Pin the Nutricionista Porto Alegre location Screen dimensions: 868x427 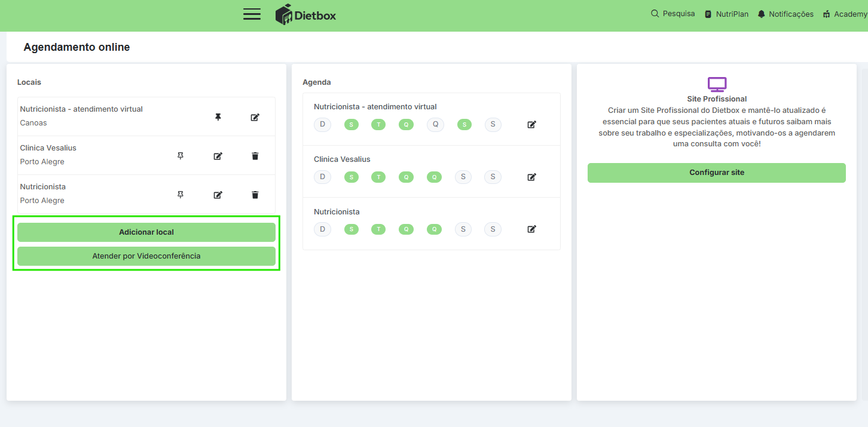tap(181, 195)
